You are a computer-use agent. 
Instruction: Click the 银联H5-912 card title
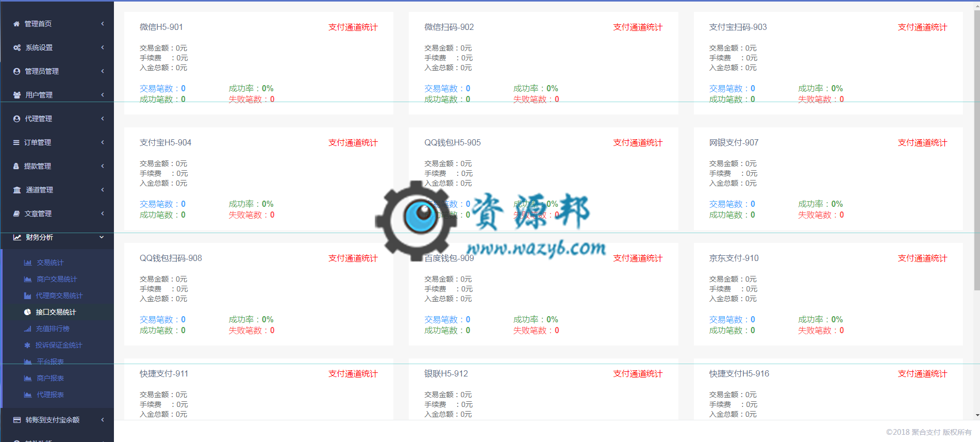click(446, 373)
